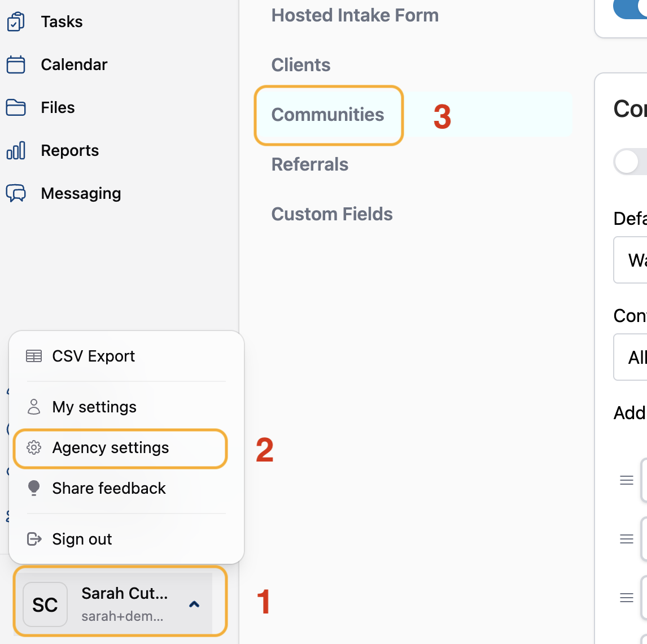The width and height of the screenshot is (647, 644).
Task: Toggle the off switch under the Communities heading
Action: 631,162
